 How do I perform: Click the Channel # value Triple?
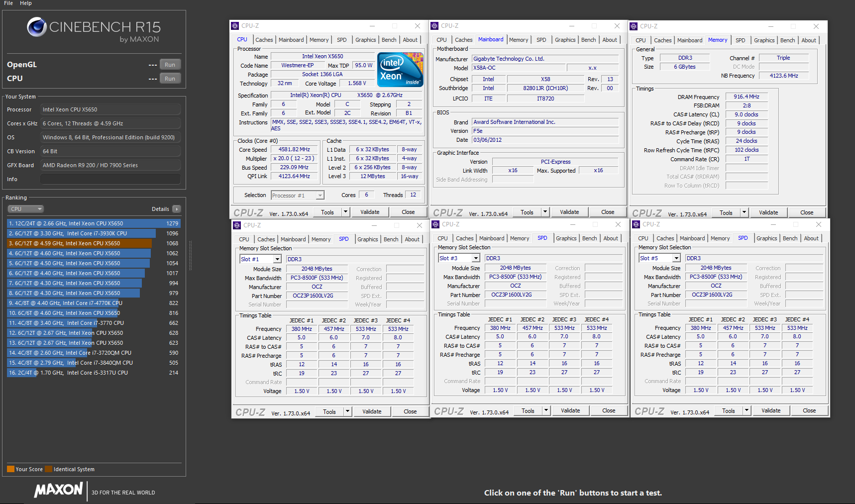pyautogui.click(x=783, y=58)
